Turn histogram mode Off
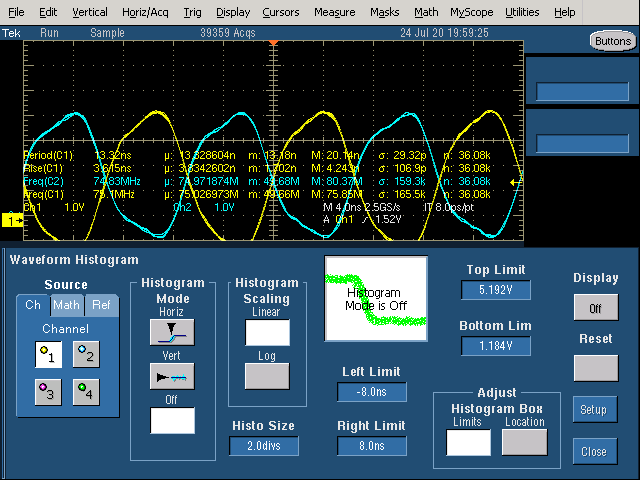 pyautogui.click(x=172, y=420)
